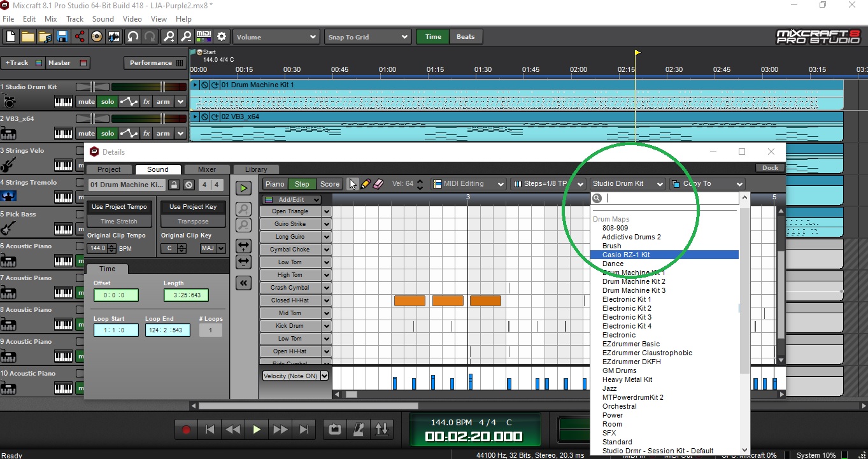This screenshot has width=868, height=459.
Task: Click the share/publish toolbar icon
Action: (x=80, y=37)
